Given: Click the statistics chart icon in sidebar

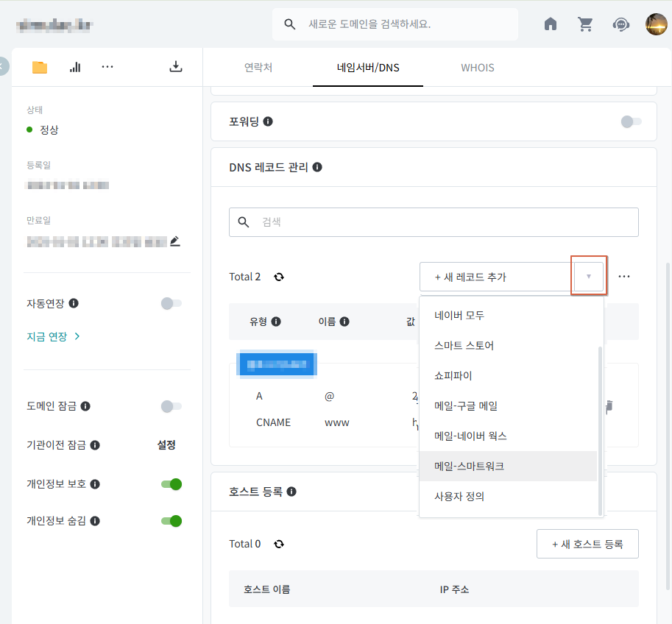Looking at the screenshot, I should tap(74, 66).
